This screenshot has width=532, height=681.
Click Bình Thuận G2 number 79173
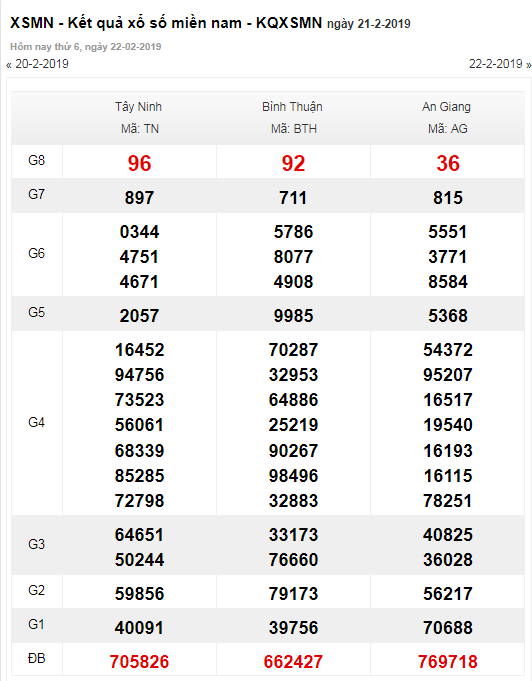(x=294, y=594)
